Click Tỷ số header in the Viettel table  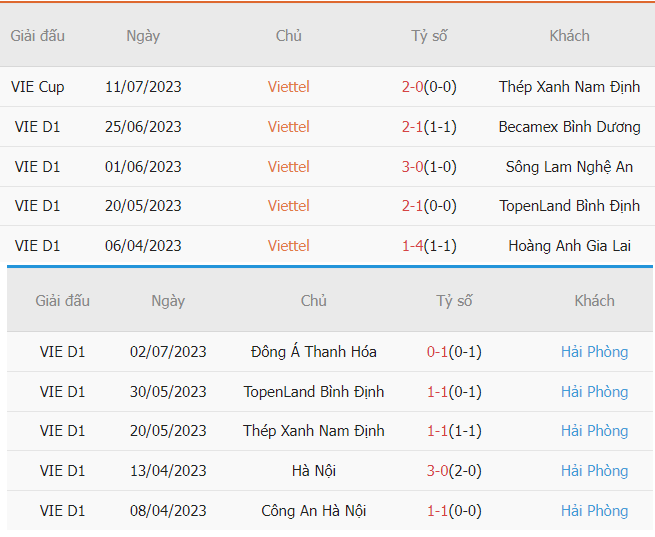429,36
